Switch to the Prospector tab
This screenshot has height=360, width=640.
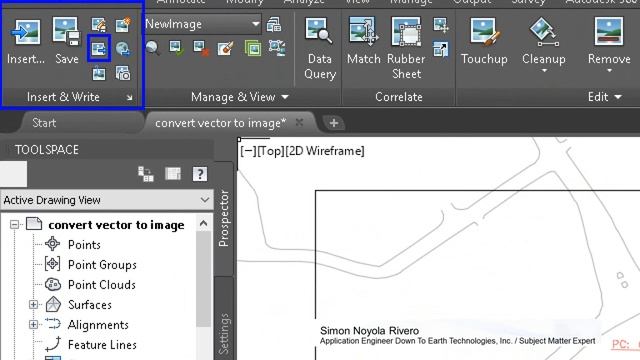click(x=224, y=218)
